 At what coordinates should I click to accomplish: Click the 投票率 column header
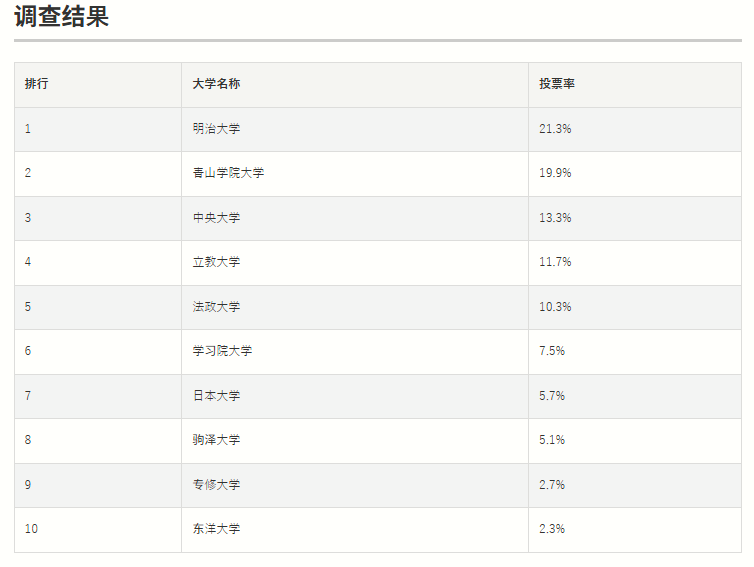tap(557, 84)
